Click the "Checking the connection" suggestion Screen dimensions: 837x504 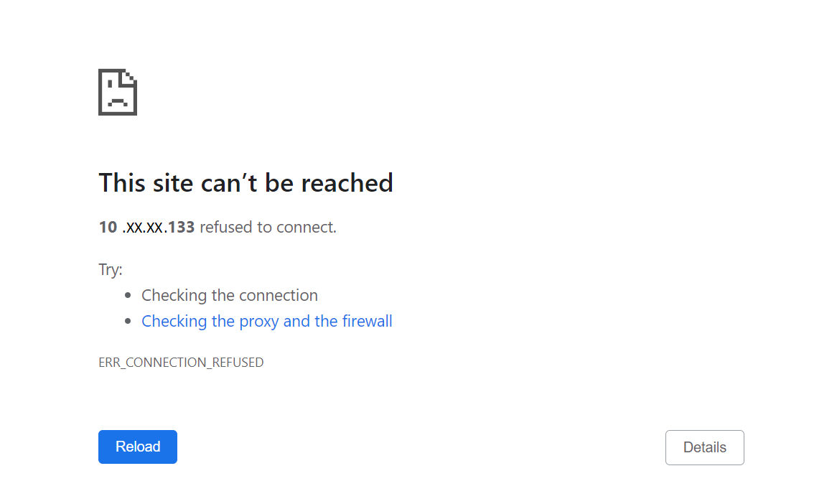tap(229, 295)
